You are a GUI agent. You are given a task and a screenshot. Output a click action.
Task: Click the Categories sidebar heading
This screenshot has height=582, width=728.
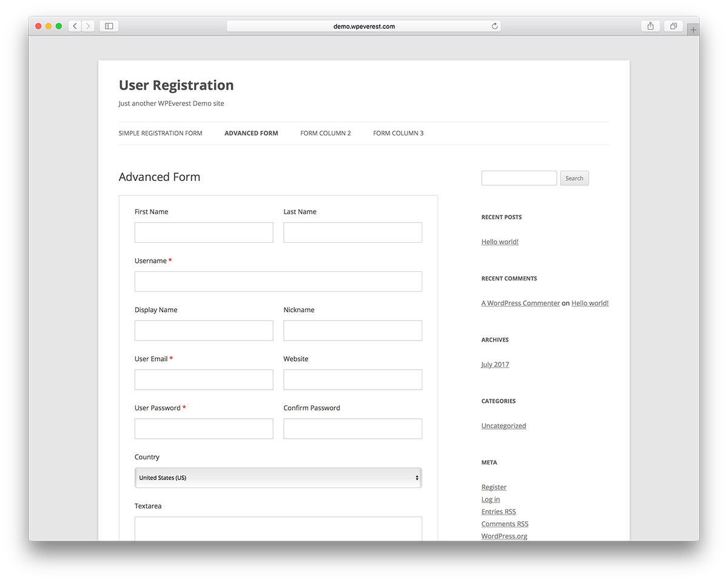499,401
